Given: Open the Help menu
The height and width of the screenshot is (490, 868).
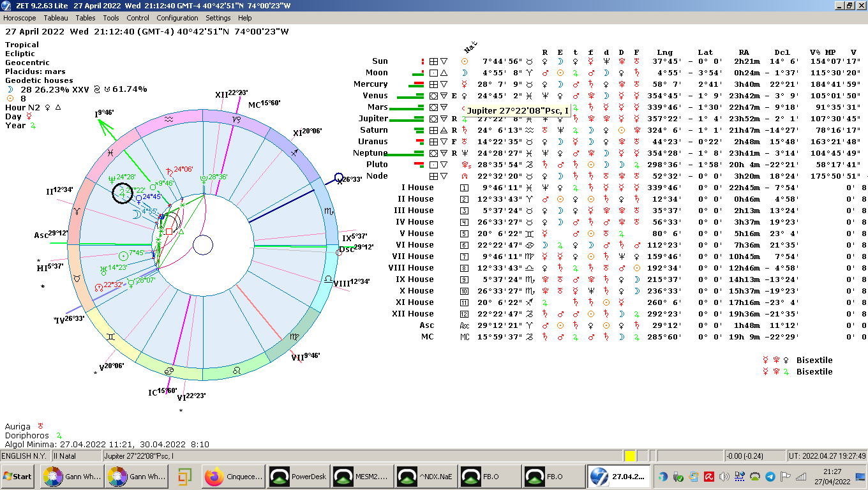Looking at the screenshot, I should point(244,18).
